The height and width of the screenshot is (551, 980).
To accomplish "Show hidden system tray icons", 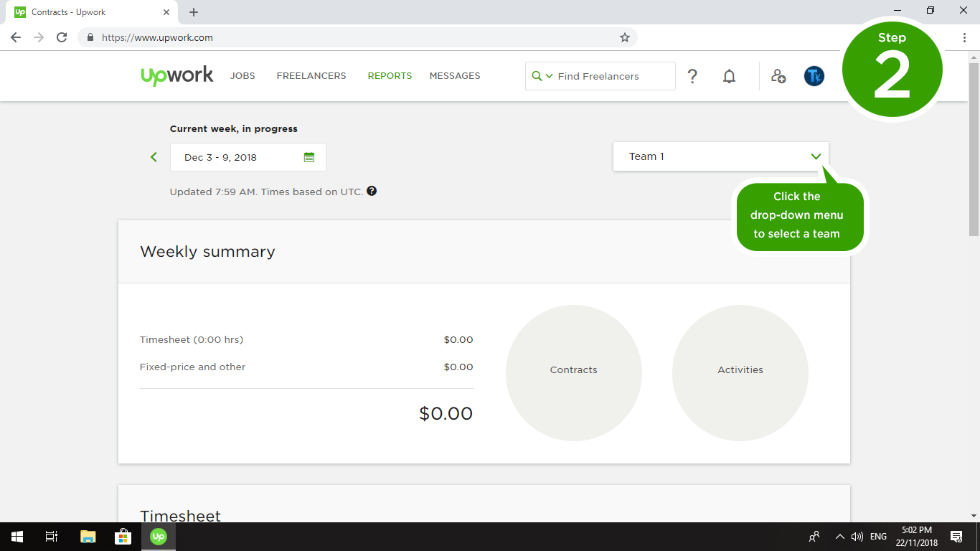I will coord(839,537).
